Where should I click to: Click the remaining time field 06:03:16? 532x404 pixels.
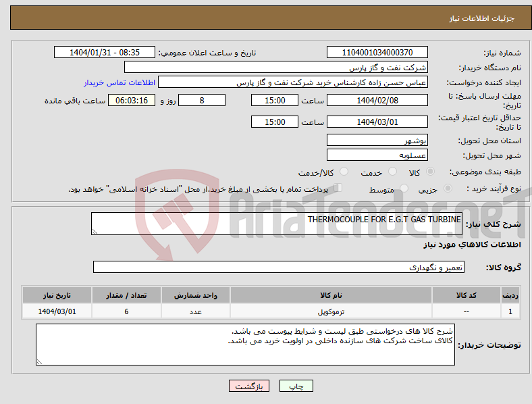tap(132, 100)
